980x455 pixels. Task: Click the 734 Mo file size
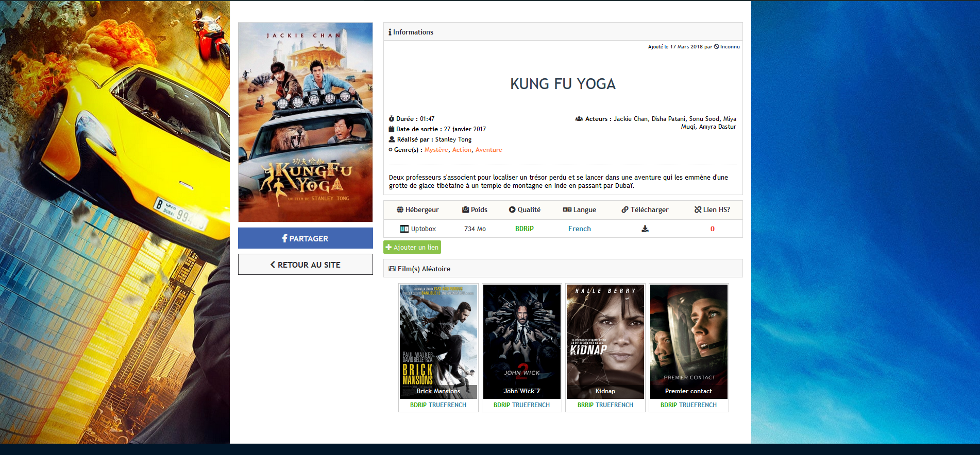point(475,229)
